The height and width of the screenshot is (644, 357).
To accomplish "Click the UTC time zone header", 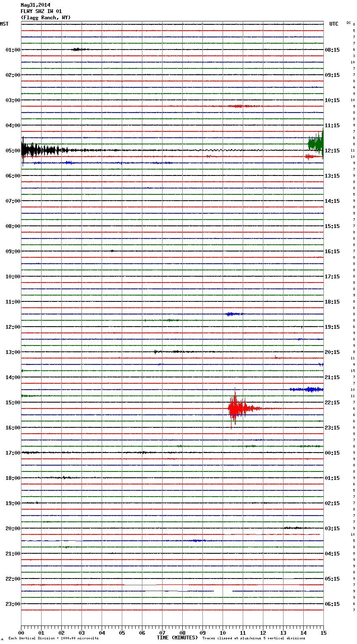I will [x=334, y=24].
